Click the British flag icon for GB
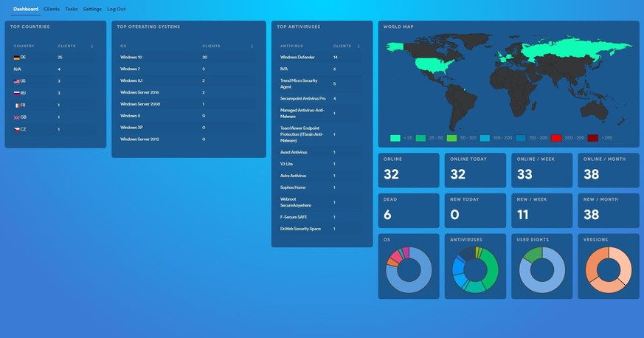Image resolution: width=644 pixels, height=338 pixels. (x=16, y=117)
